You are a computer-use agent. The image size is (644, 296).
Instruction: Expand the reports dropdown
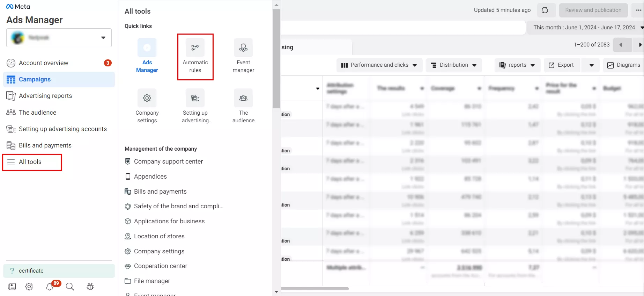517,65
